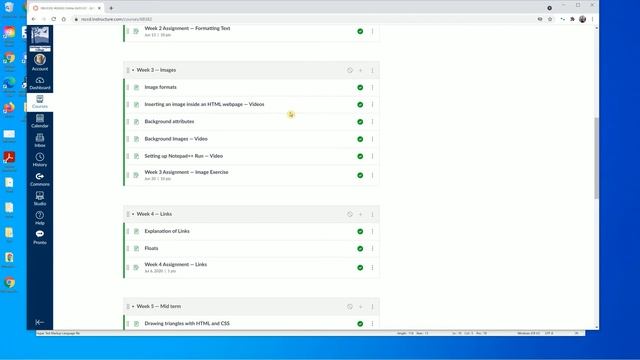Screen dimensions: 640x360
Task: Open options for Explanation of Links item
Action: click(372, 231)
